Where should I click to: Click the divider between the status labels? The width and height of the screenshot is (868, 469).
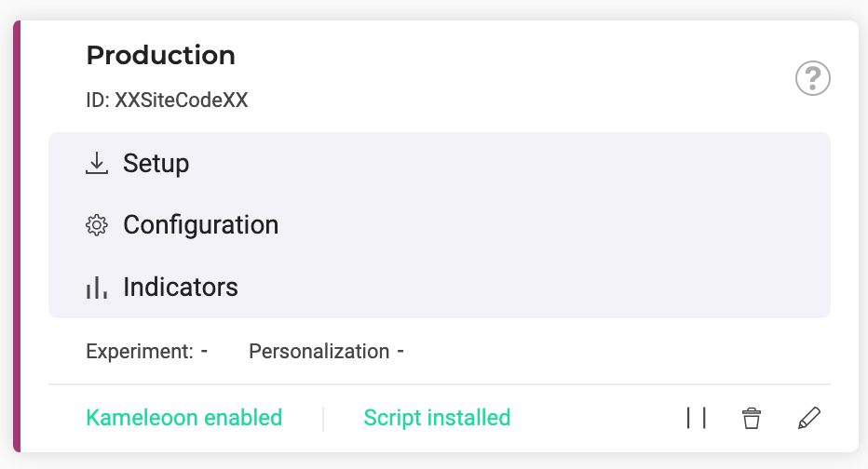tap(323, 419)
